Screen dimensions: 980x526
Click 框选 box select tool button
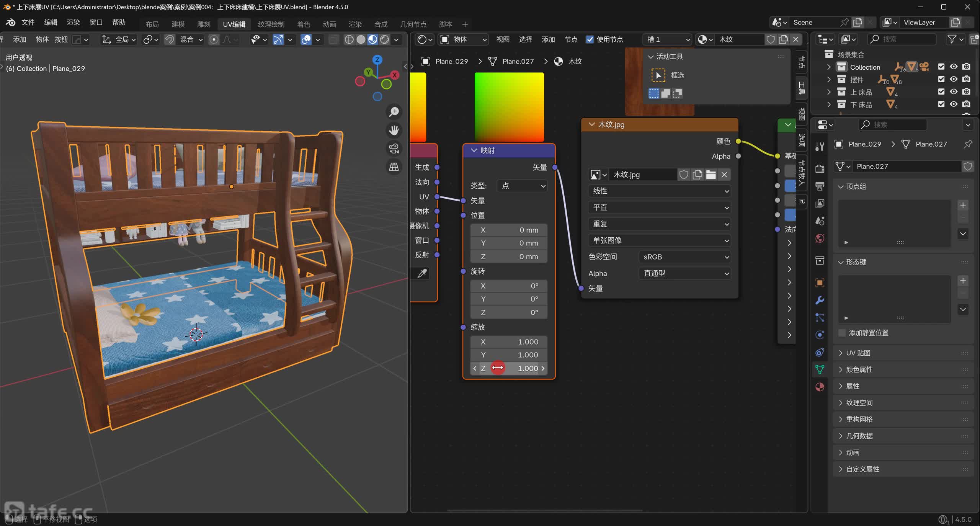coord(658,75)
